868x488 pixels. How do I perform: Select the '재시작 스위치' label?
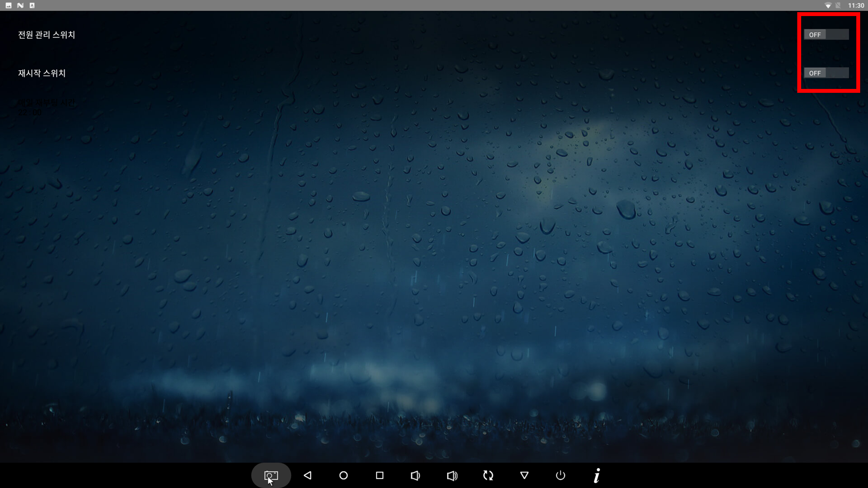(x=42, y=73)
